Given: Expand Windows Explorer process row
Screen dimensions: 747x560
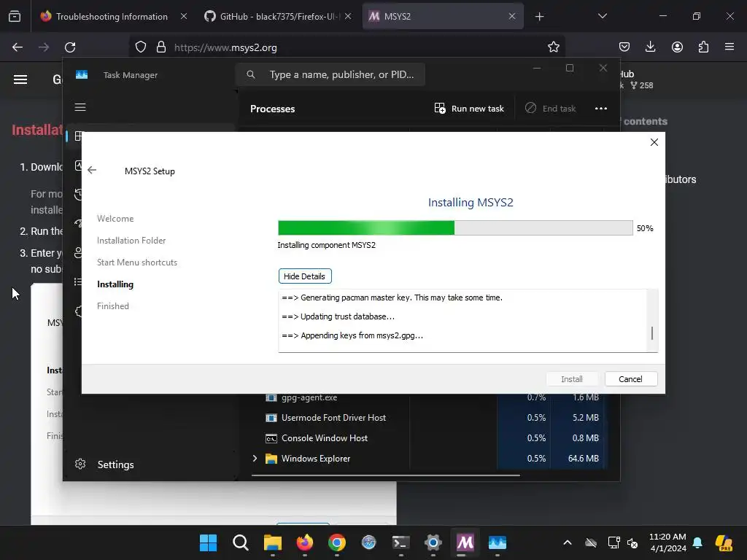Looking at the screenshot, I should click(x=255, y=458).
